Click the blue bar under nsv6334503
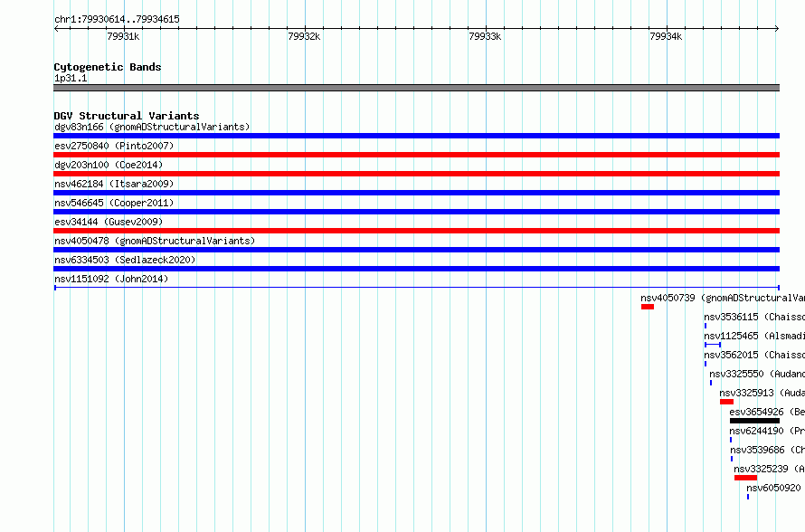 coord(416,269)
